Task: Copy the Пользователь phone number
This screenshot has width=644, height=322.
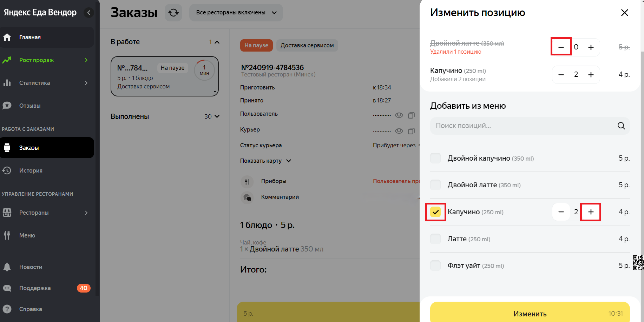Action: pos(411,115)
